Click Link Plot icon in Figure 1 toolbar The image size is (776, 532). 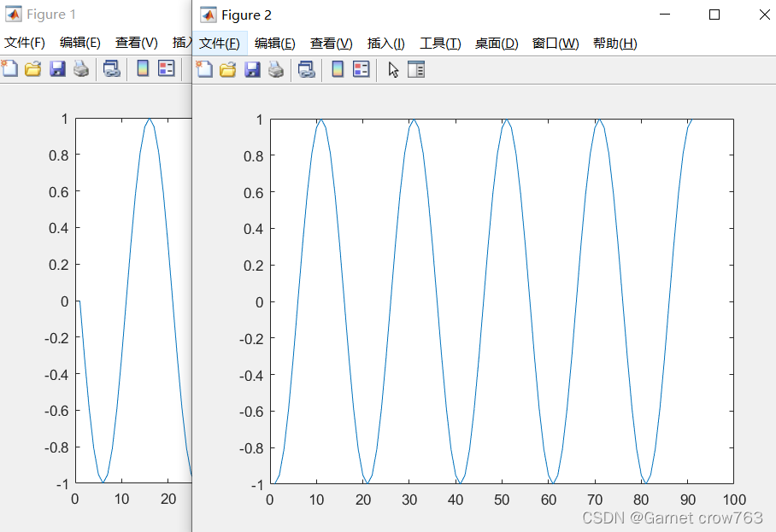pyautogui.click(x=112, y=68)
